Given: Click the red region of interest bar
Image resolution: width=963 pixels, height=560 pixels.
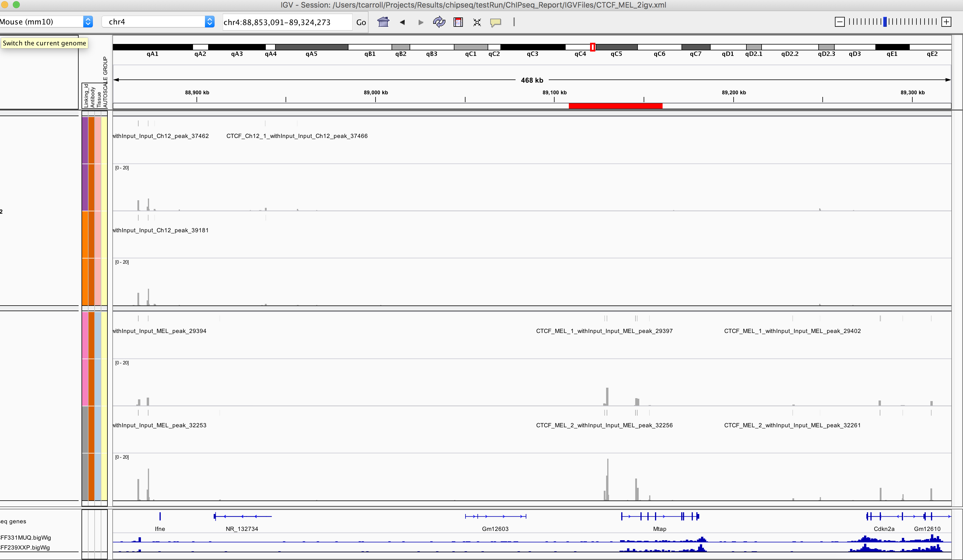Looking at the screenshot, I should pyautogui.click(x=615, y=106).
